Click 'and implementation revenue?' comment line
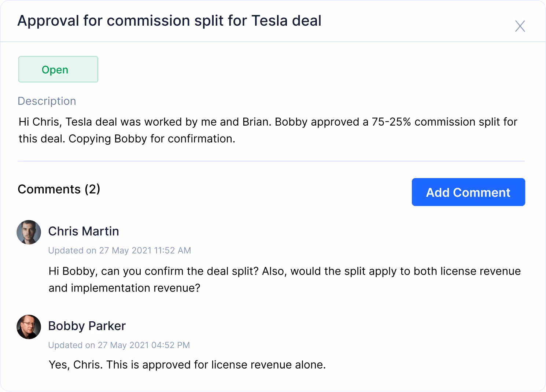This screenshot has height=392, width=546. (x=125, y=288)
